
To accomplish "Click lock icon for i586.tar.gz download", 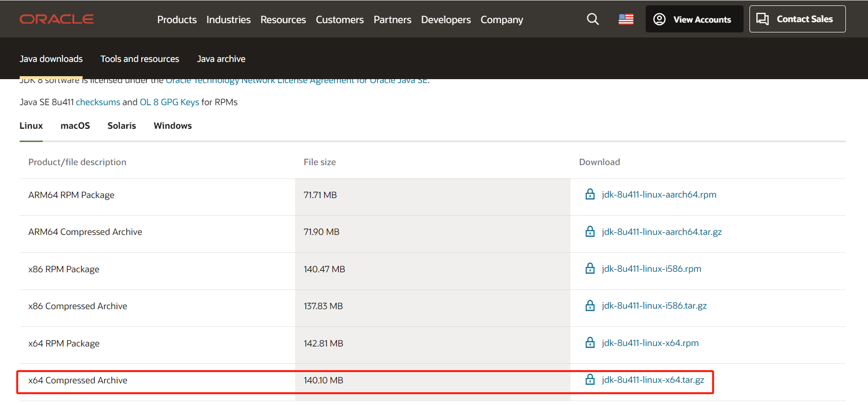I will pyautogui.click(x=590, y=305).
